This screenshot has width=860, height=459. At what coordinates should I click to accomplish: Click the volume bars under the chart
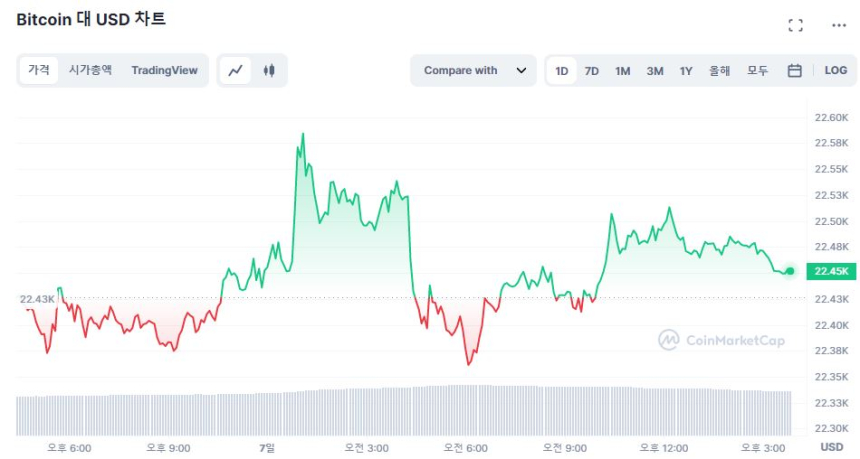tap(400, 410)
